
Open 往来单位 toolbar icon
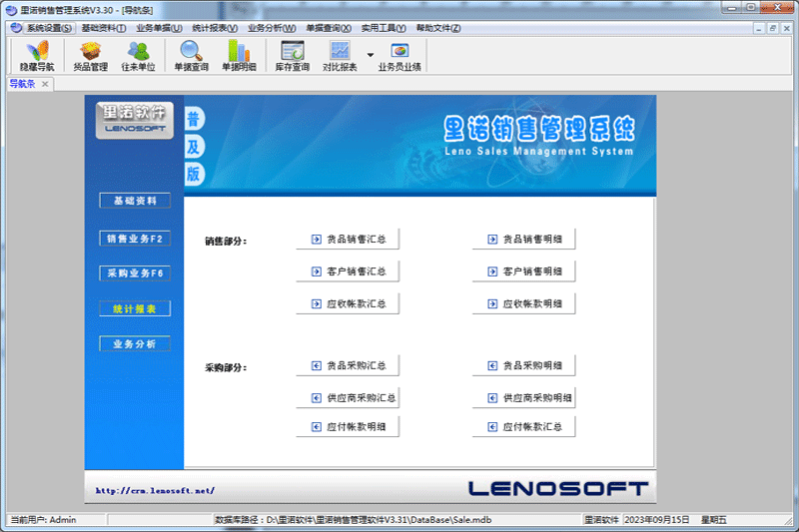pos(138,56)
